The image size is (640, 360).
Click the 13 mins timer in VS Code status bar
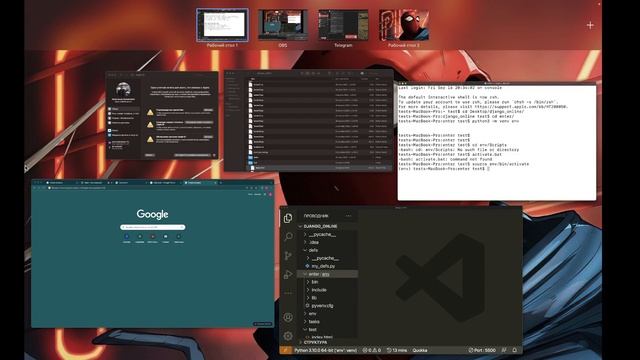(x=397, y=350)
